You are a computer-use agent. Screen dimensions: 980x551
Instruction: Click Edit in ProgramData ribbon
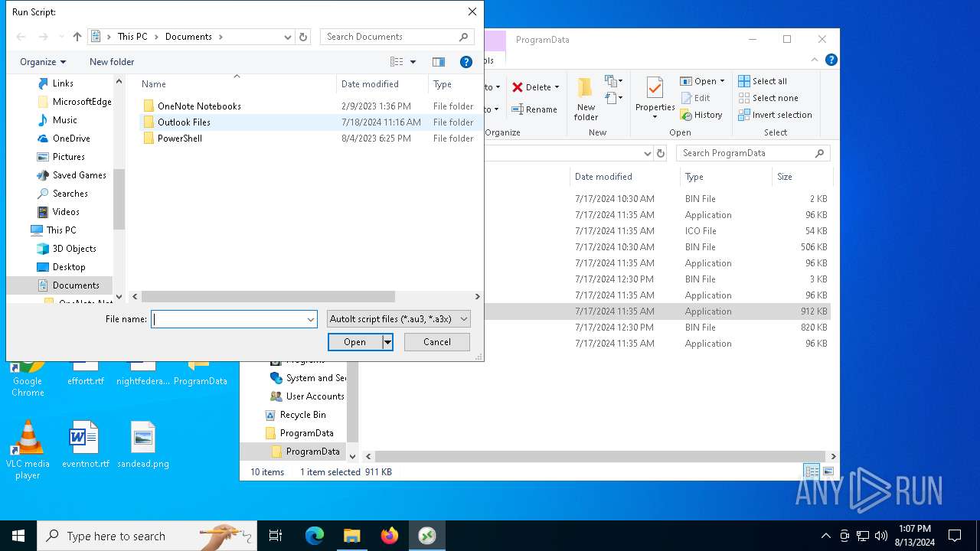[695, 98]
